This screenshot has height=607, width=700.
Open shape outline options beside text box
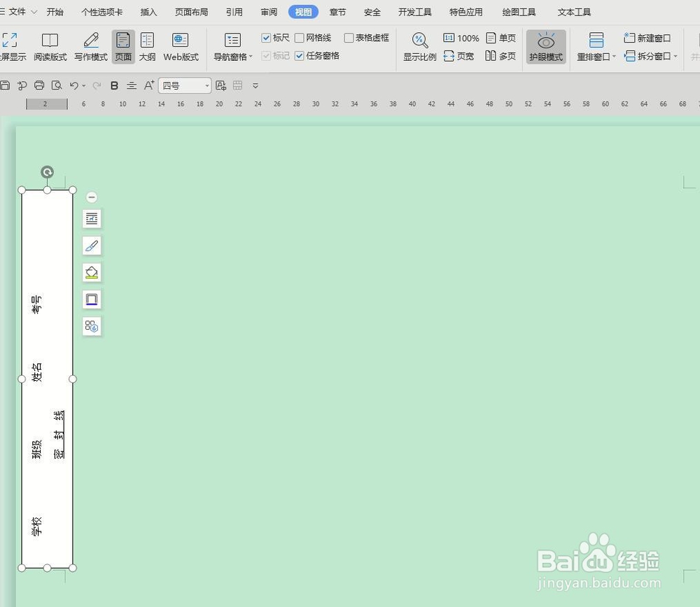[92, 299]
